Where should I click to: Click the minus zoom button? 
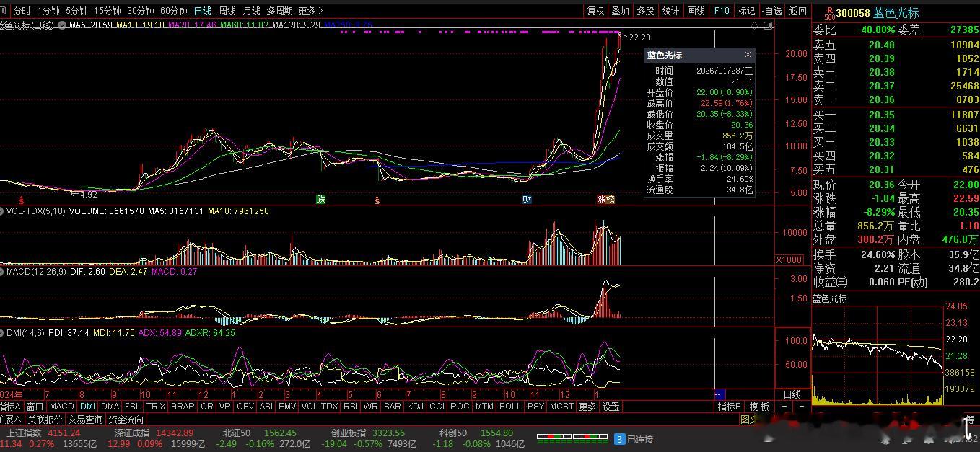(x=801, y=407)
